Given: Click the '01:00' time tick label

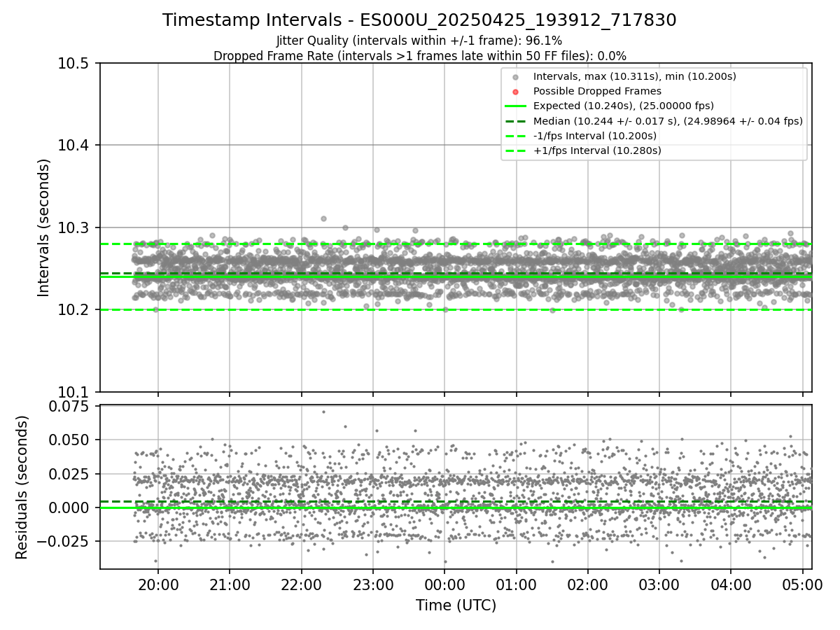Looking at the screenshot, I should coord(516,584).
